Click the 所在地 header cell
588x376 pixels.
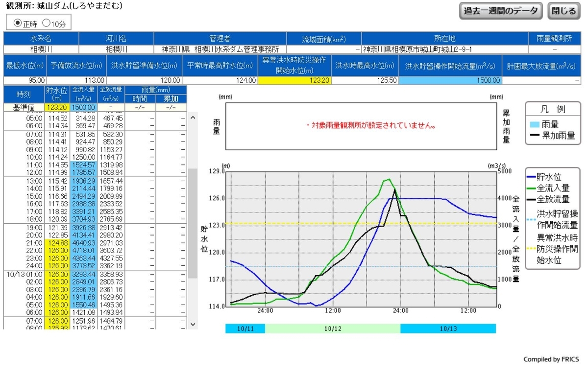point(445,39)
